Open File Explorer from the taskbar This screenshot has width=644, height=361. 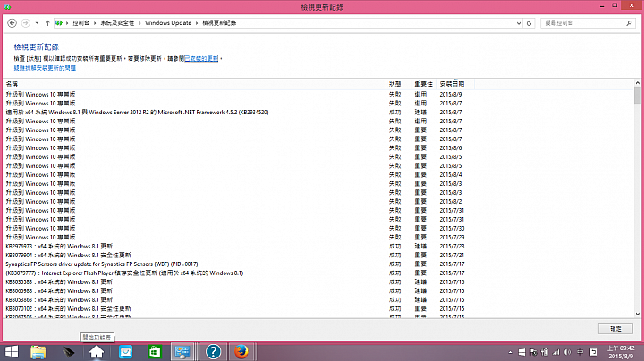point(38,352)
